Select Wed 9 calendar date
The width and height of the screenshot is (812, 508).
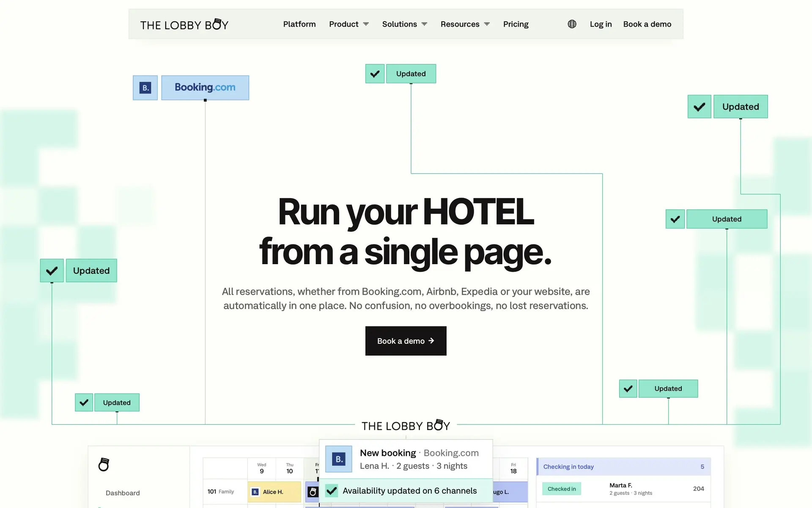(262, 468)
